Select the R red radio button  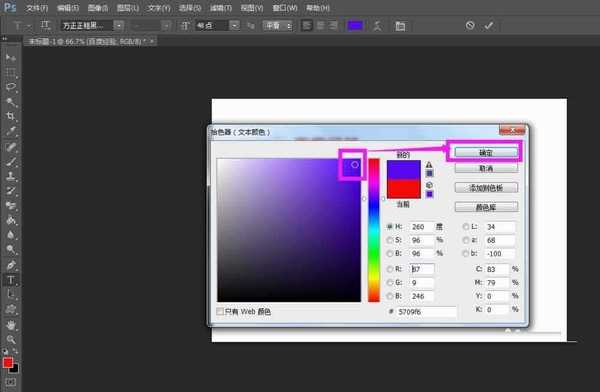pyautogui.click(x=390, y=269)
